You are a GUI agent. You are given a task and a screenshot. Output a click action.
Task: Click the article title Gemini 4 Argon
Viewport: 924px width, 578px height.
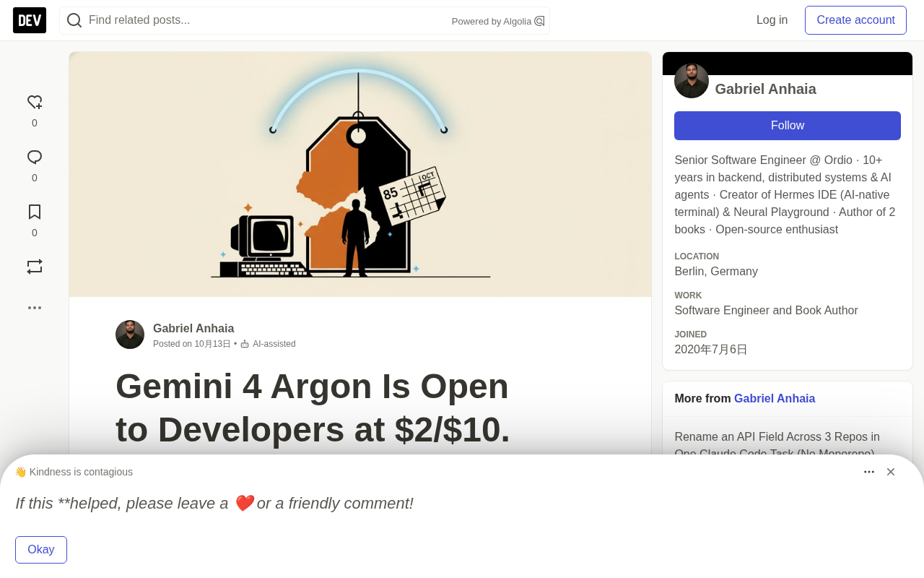[313, 407]
